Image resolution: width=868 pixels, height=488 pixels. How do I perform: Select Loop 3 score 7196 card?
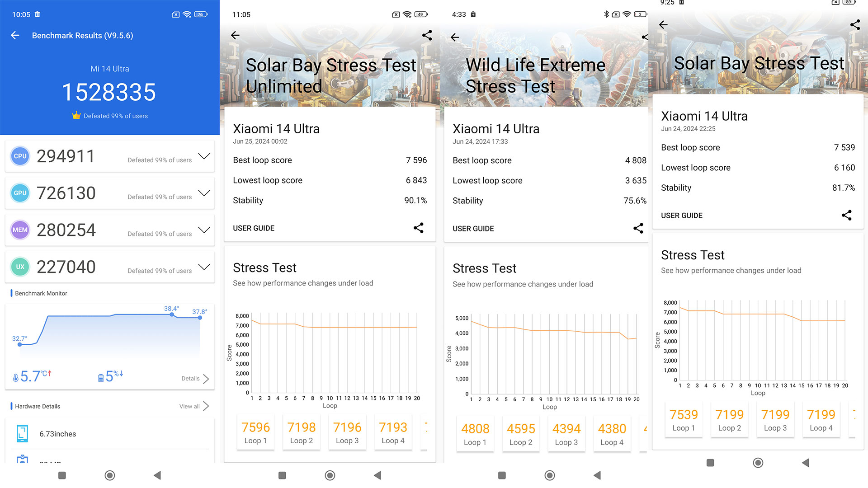347,432
